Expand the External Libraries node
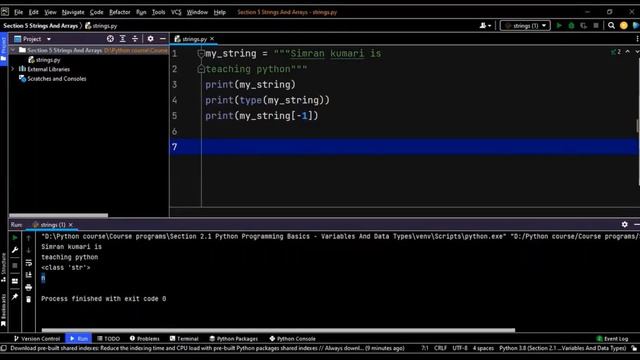This screenshot has height=360, width=640. point(13,69)
